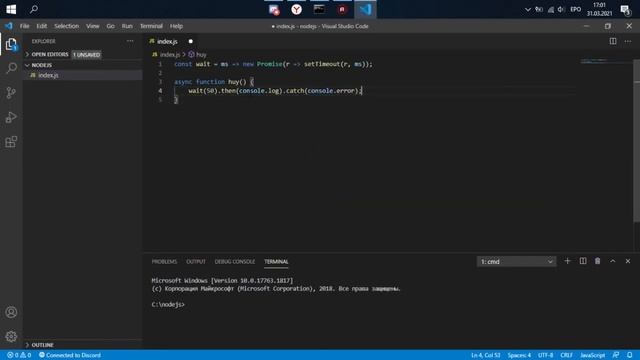Change encoding via UTF-8 status item
640x360 pixels.
point(545,355)
